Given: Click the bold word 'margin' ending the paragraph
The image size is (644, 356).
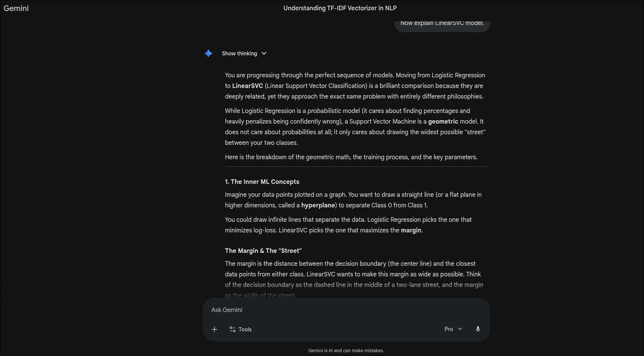Looking at the screenshot, I should [x=411, y=230].
